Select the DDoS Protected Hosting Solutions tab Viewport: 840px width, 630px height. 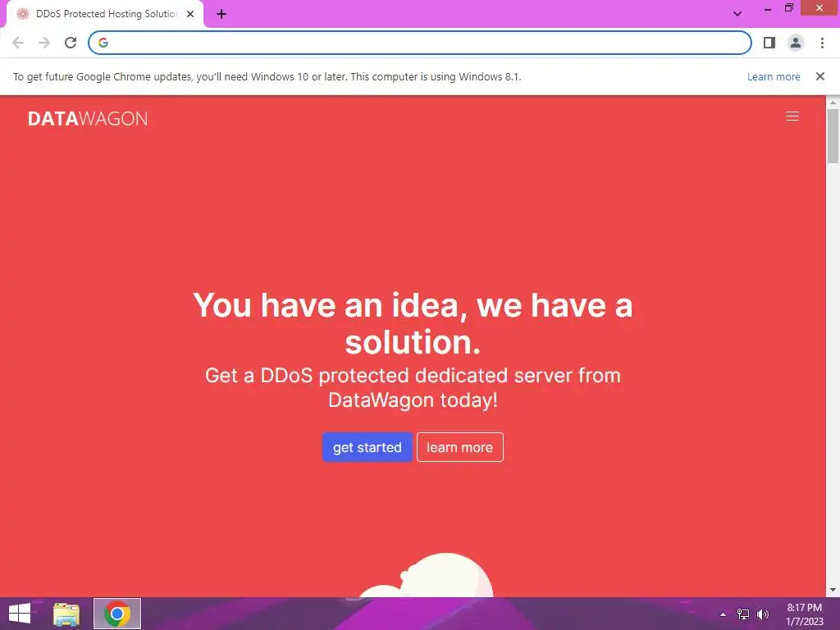point(105,15)
